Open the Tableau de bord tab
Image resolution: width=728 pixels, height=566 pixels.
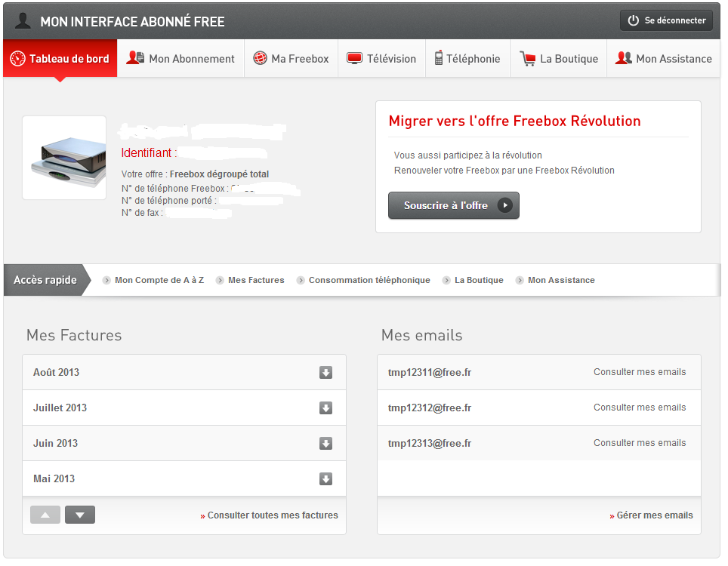pos(60,59)
